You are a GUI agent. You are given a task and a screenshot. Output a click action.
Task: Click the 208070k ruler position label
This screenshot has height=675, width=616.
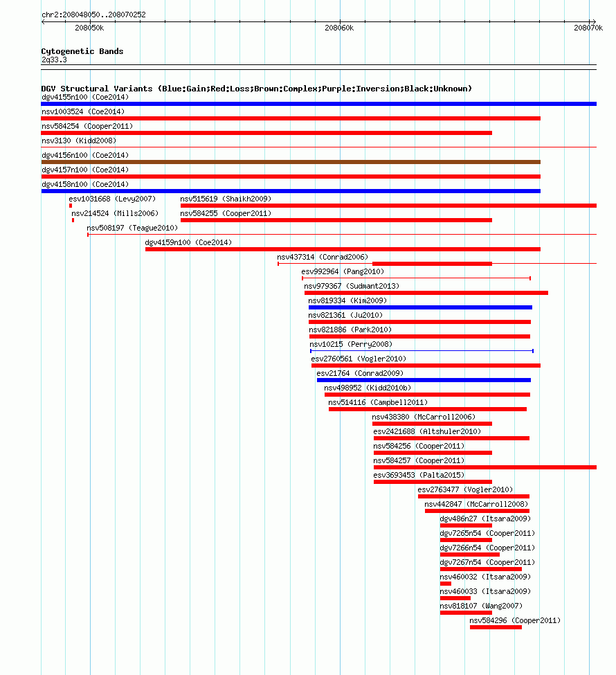(x=588, y=28)
